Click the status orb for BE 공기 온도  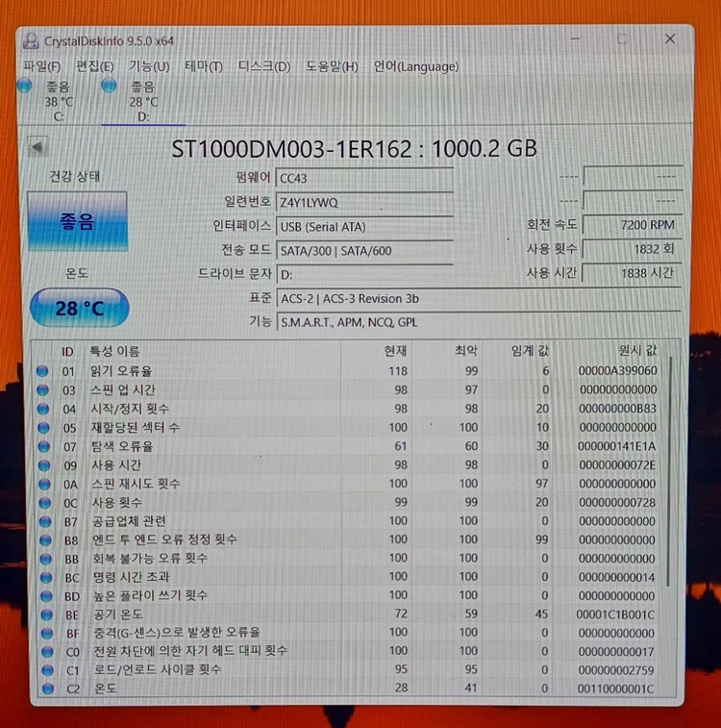click(x=46, y=615)
